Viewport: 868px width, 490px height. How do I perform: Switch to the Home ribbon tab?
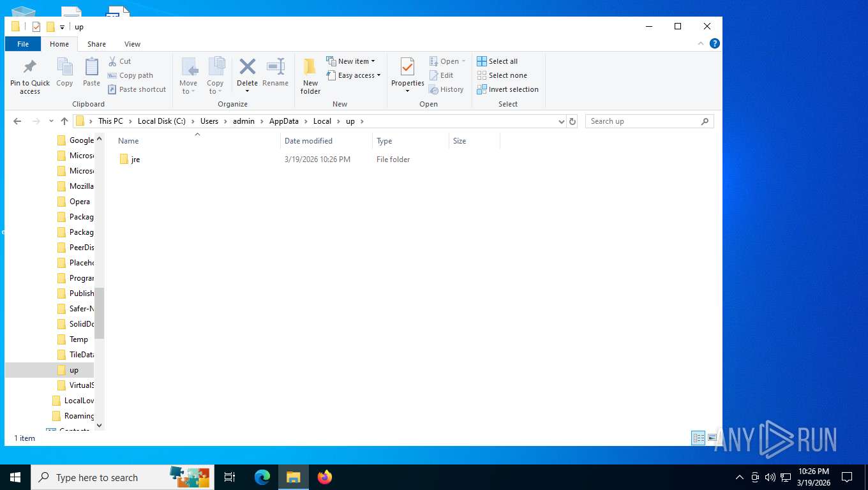coord(59,44)
